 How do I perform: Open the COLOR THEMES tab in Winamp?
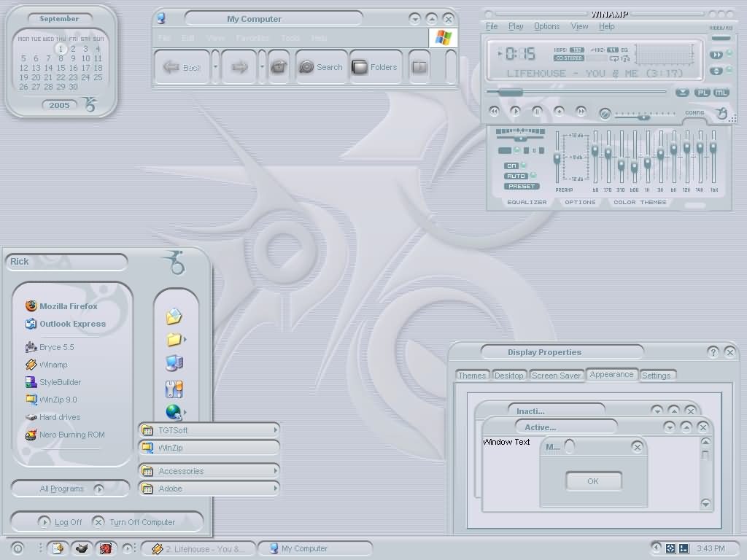(x=640, y=203)
